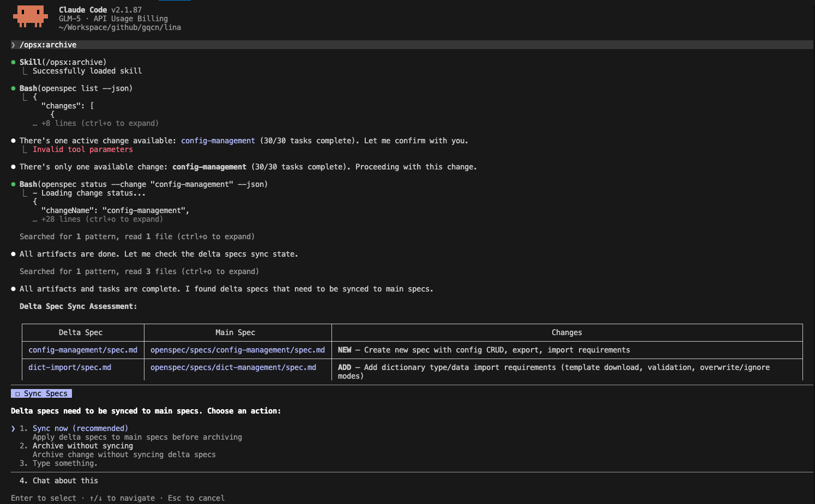Expand the +28 lines output
Viewport: 815px width, 504px height.
[x=102, y=218]
